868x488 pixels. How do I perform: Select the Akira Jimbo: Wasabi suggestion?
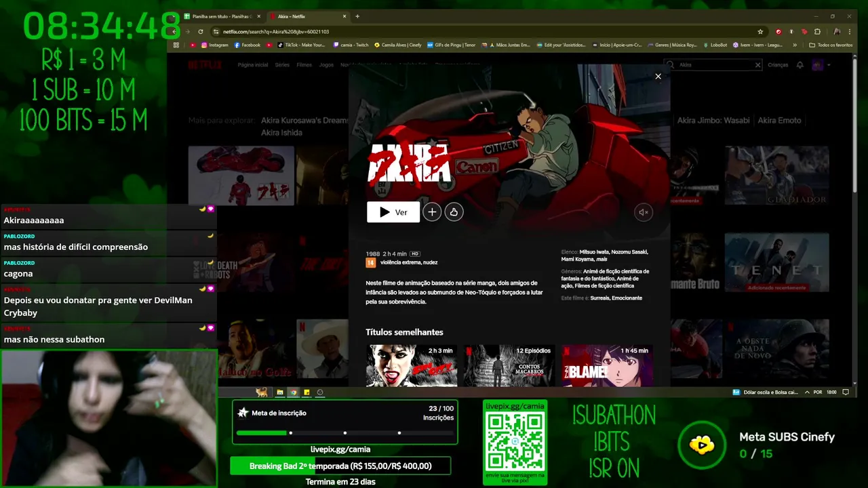tap(713, 121)
